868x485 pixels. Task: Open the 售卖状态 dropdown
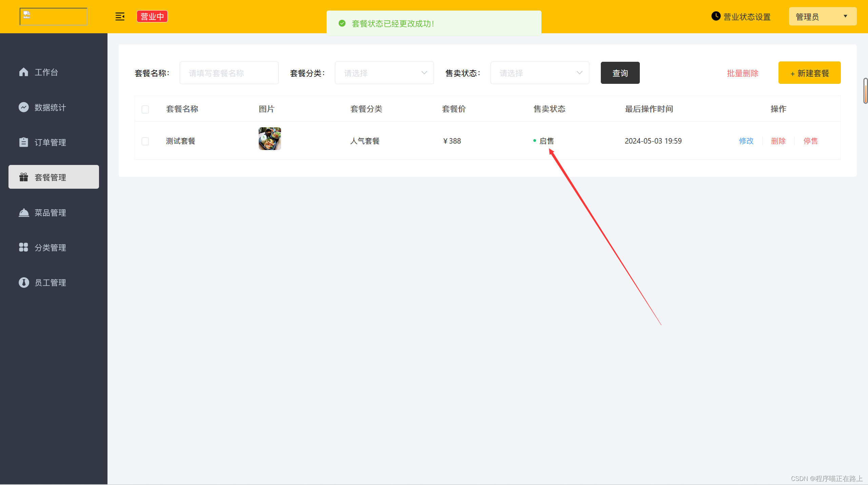[x=539, y=73]
